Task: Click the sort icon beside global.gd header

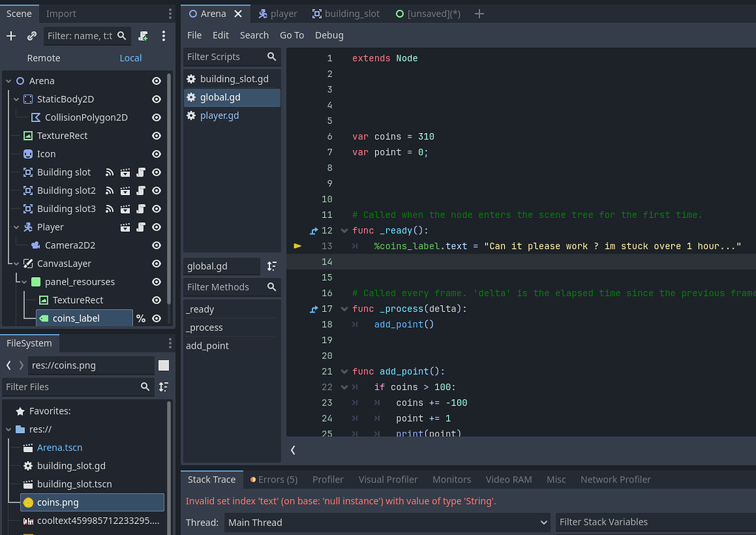Action: (271, 267)
